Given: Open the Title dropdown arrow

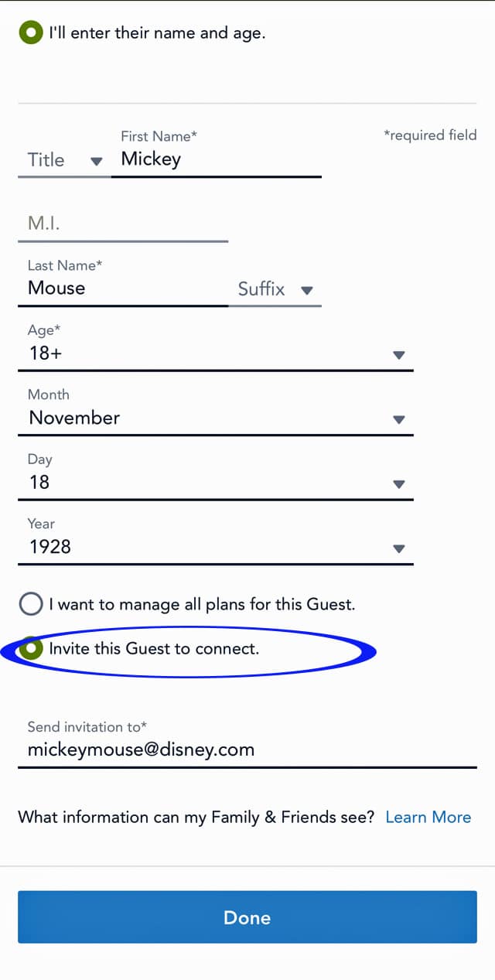Looking at the screenshot, I should [x=97, y=161].
